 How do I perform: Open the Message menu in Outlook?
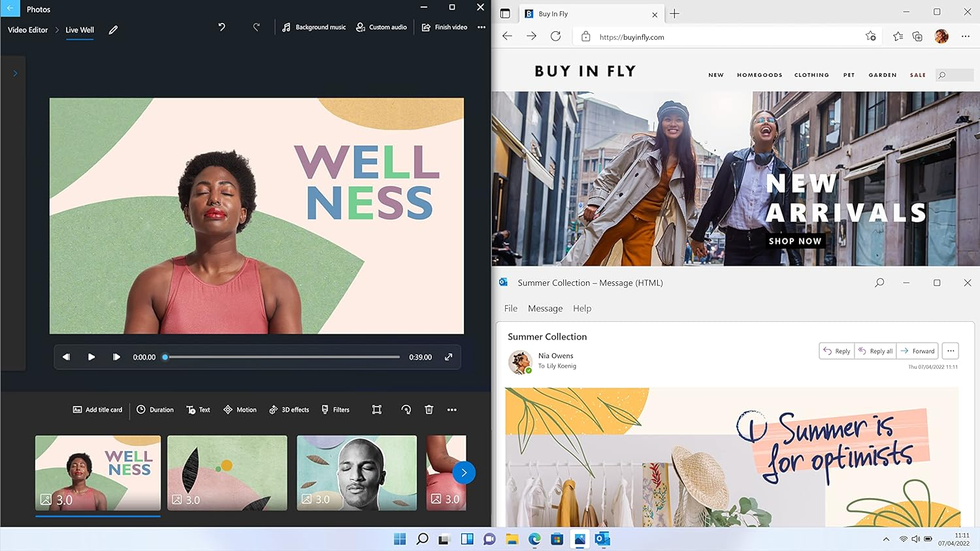pyautogui.click(x=545, y=308)
